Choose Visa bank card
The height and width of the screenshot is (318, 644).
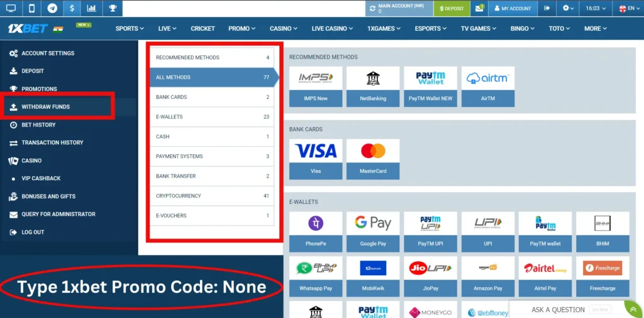point(316,159)
